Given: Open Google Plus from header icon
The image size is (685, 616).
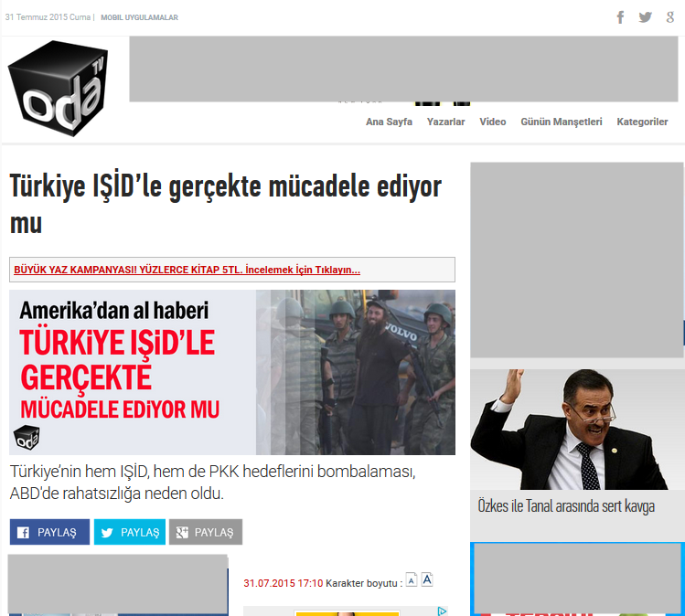Looking at the screenshot, I should (x=671, y=17).
